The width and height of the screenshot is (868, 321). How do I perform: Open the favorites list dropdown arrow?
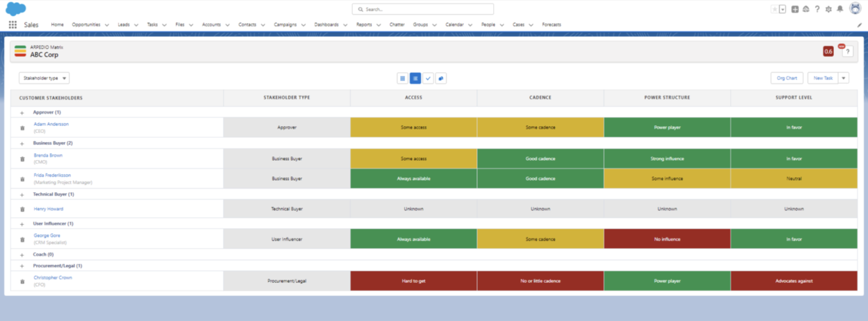click(782, 9)
